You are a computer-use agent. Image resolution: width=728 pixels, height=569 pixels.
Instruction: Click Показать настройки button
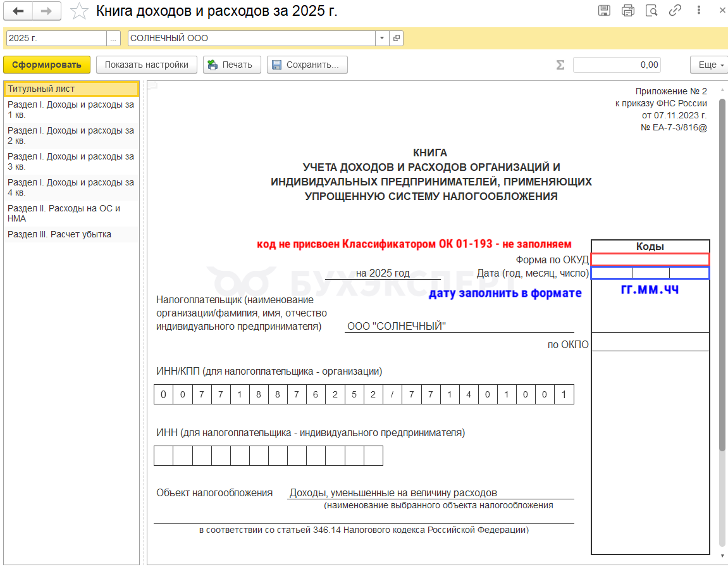click(x=146, y=65)
